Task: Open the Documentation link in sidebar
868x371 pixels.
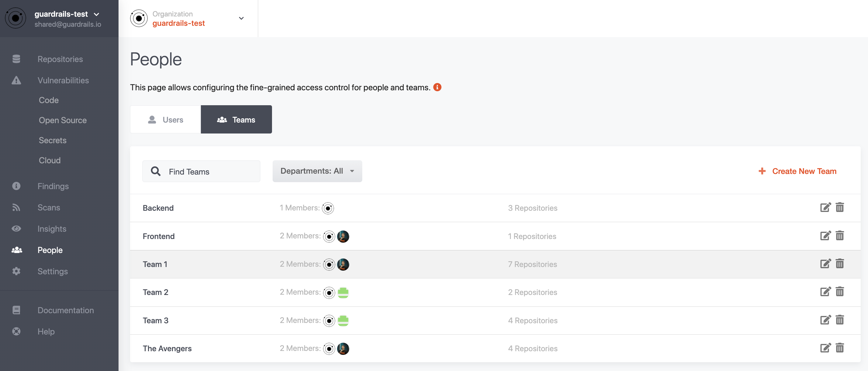Action: 66,310
